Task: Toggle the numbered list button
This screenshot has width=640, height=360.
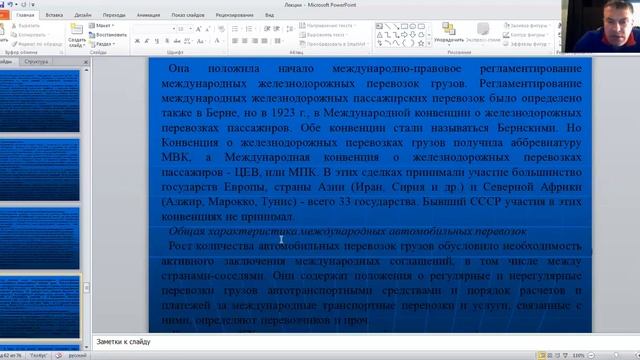Action: point(249,29)
